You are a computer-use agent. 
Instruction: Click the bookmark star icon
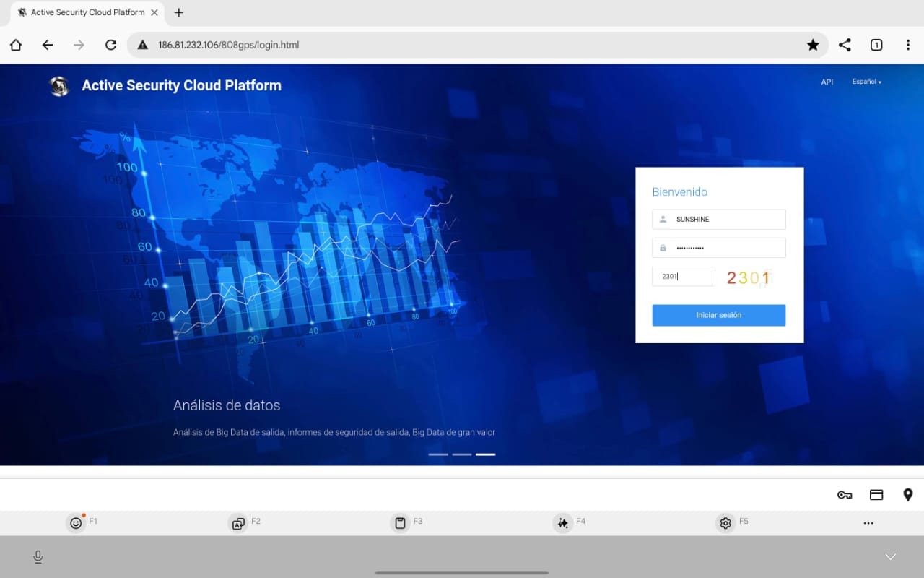pyautogui.click(x=813, y=45)
